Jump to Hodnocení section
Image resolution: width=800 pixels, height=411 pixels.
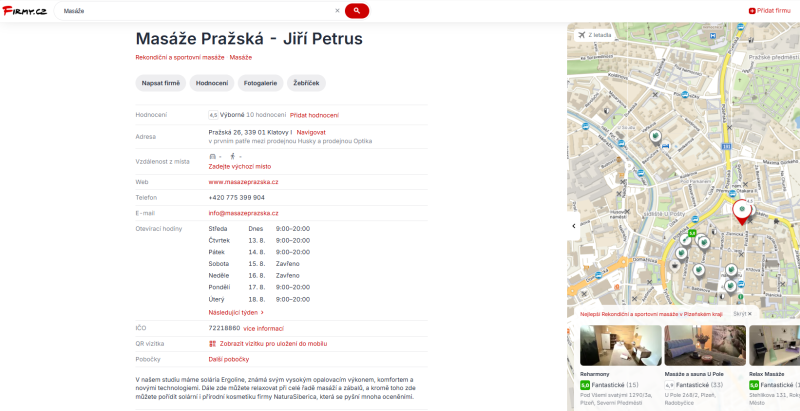212,83
